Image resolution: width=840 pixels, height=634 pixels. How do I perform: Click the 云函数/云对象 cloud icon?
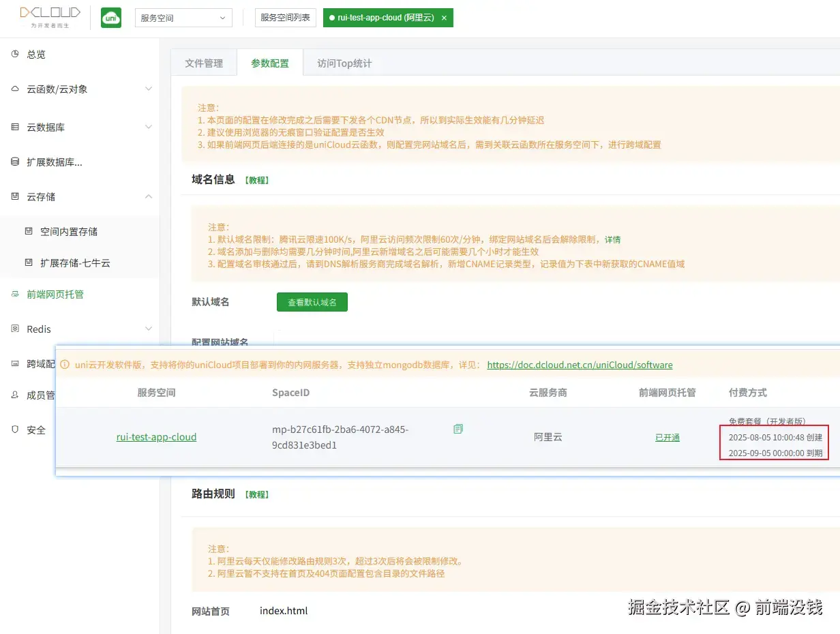pyautogui.click(x=15, y=89)
